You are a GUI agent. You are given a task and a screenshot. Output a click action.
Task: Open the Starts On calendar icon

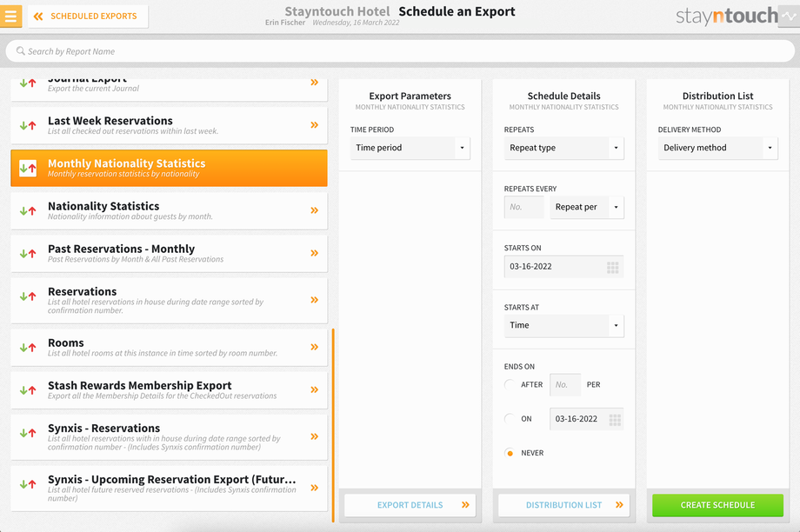(x=613, y=267)
